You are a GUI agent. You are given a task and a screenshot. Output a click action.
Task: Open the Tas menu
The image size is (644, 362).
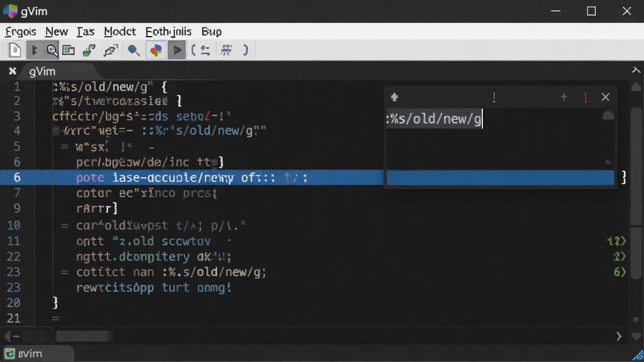(86, 31)
